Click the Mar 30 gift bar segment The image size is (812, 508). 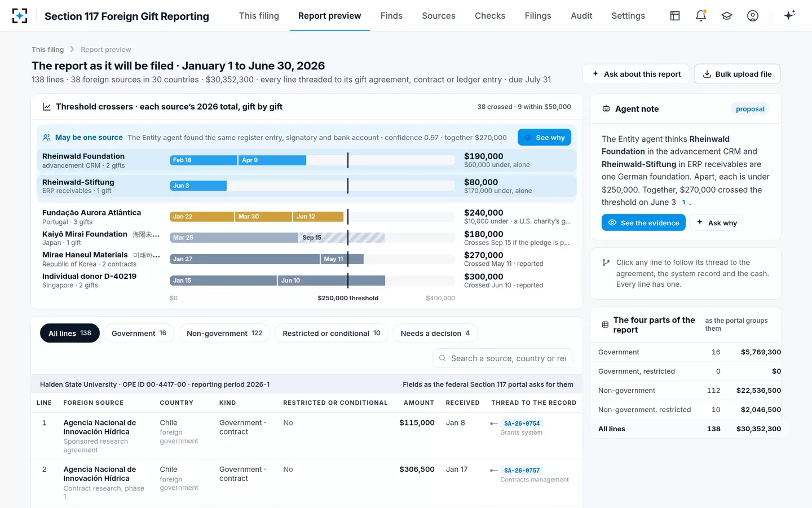click(263, 217)
